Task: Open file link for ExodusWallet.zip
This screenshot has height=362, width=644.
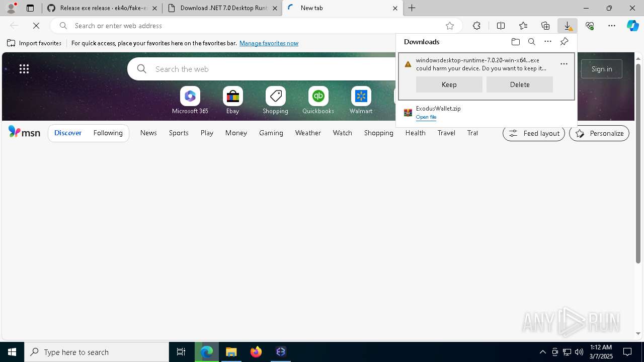Action: coord(426,117)
